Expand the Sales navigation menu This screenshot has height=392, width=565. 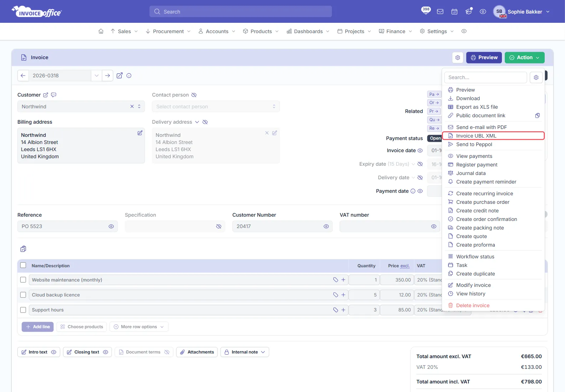click(x=124, y=31)
